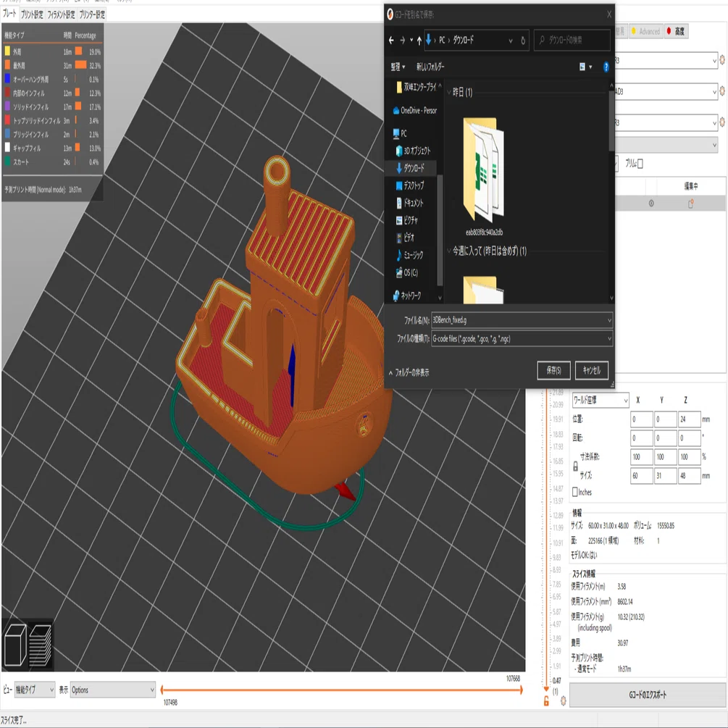
Task: Click the yellow 外周 color swatch
Action: tap(7, 51)
